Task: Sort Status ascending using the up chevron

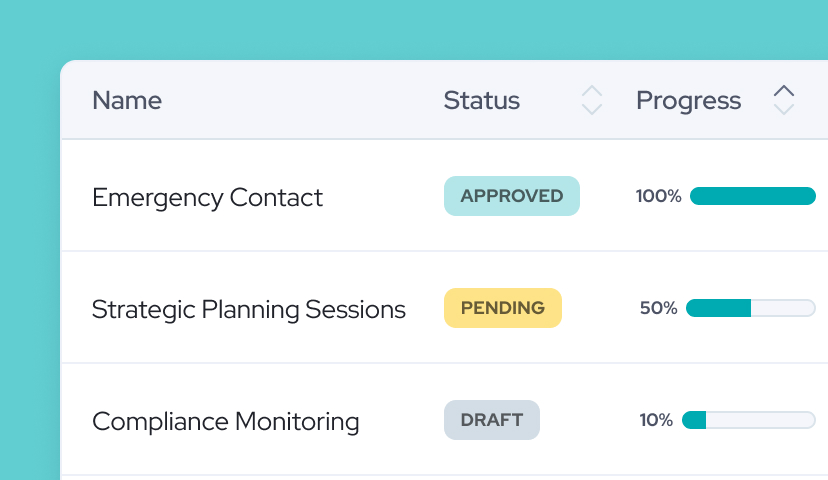Action: 592,92
